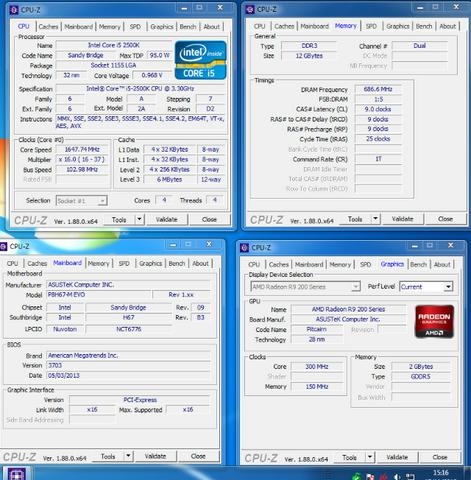Open the Mainboard tab in the Graphics window

309,264
